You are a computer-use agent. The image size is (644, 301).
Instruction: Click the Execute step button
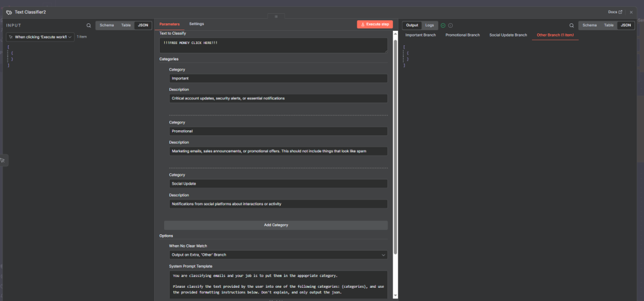(375, 24)
